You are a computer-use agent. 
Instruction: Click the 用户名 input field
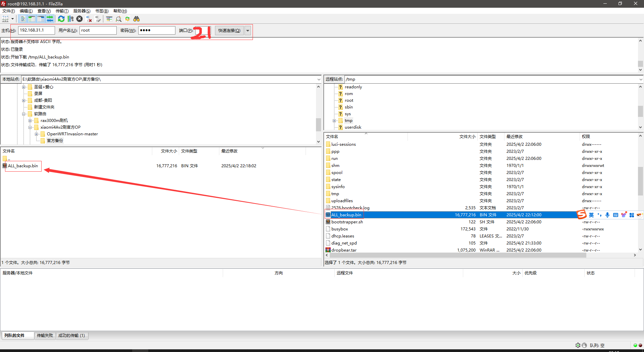coord(98,30)
